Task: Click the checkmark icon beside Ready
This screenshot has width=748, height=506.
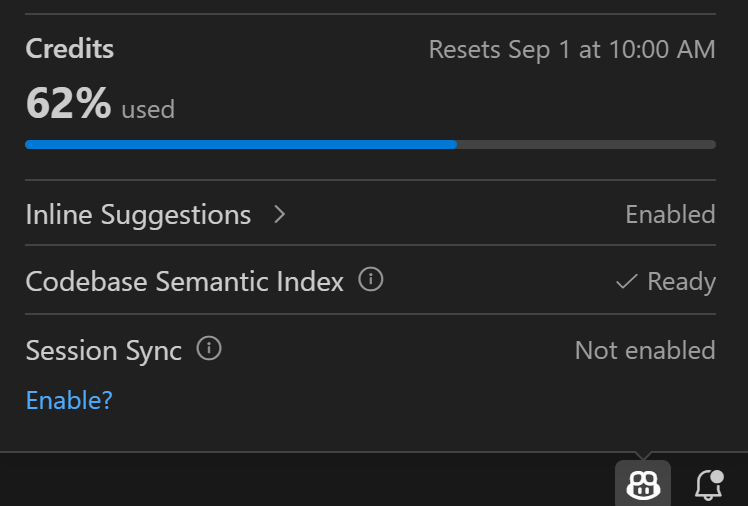Action: [x=626, y=281]
